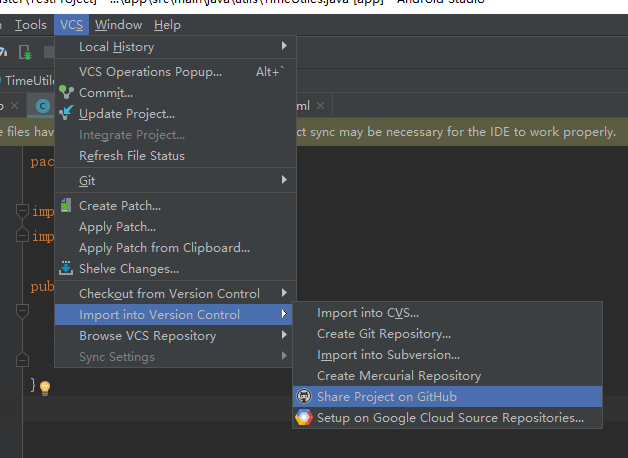
Task: Select Create Patch... menu item
Action: tap(175, 205)
